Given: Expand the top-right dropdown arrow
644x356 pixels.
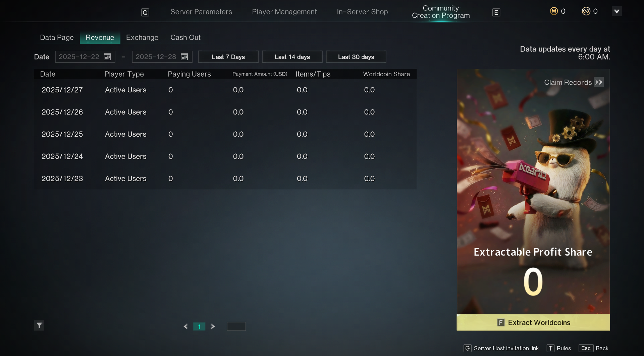Looking at the screenshot, I should [616, 11].
